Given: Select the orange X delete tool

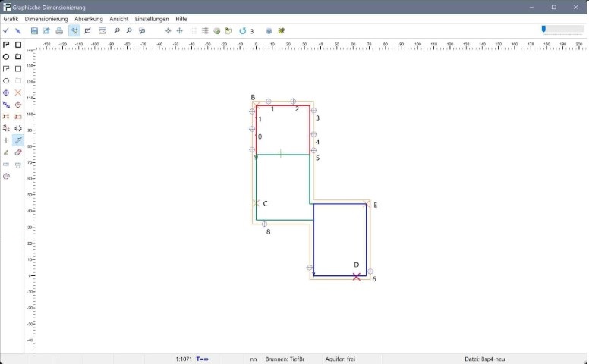Looking at the screenshot, I should [x=18, y=93].
